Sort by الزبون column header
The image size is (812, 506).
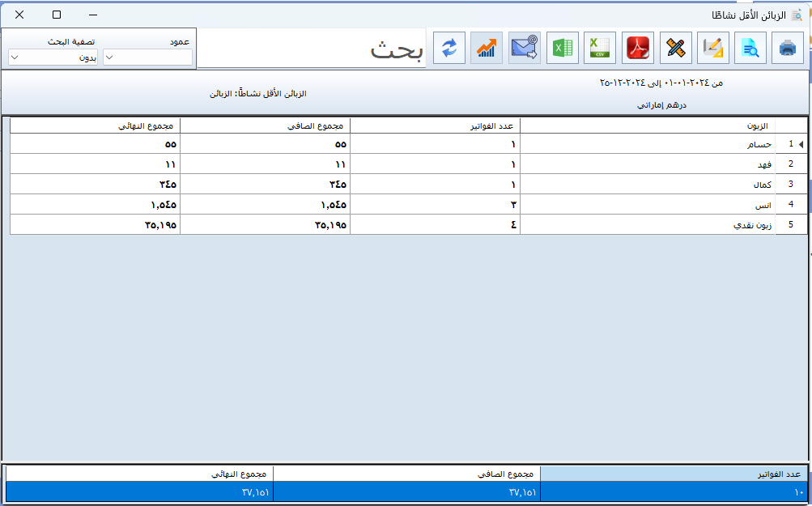pyautogui.click(x=648, y=125)
